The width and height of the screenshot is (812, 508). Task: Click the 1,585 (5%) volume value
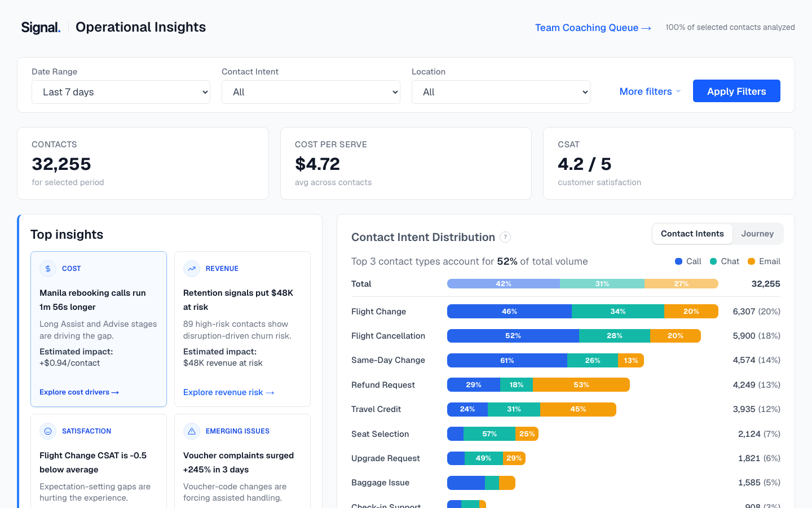[x=759, y=483]
